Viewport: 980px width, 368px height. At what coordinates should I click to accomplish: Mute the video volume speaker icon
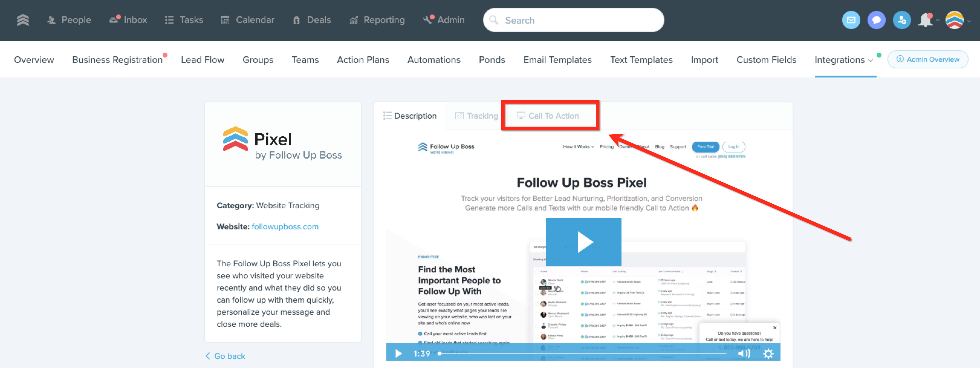point(744,353)
